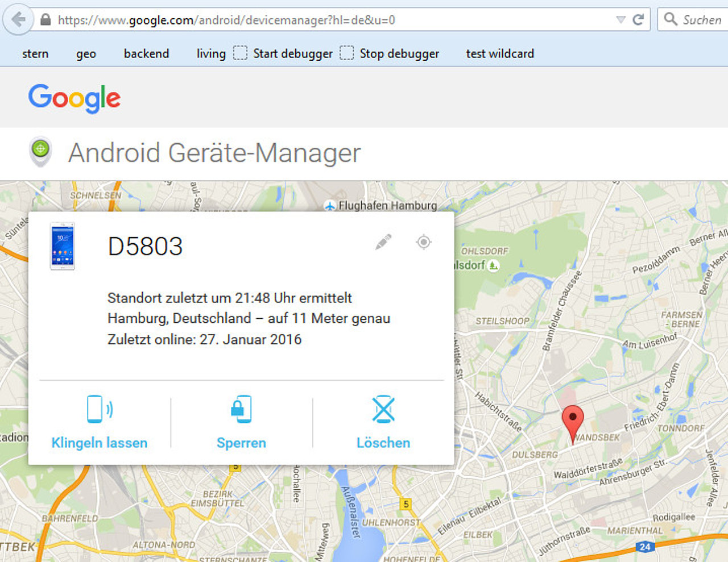728x562 pixels.
Task: Click the SCHNELSEN map label
Action: coord(96,195)
